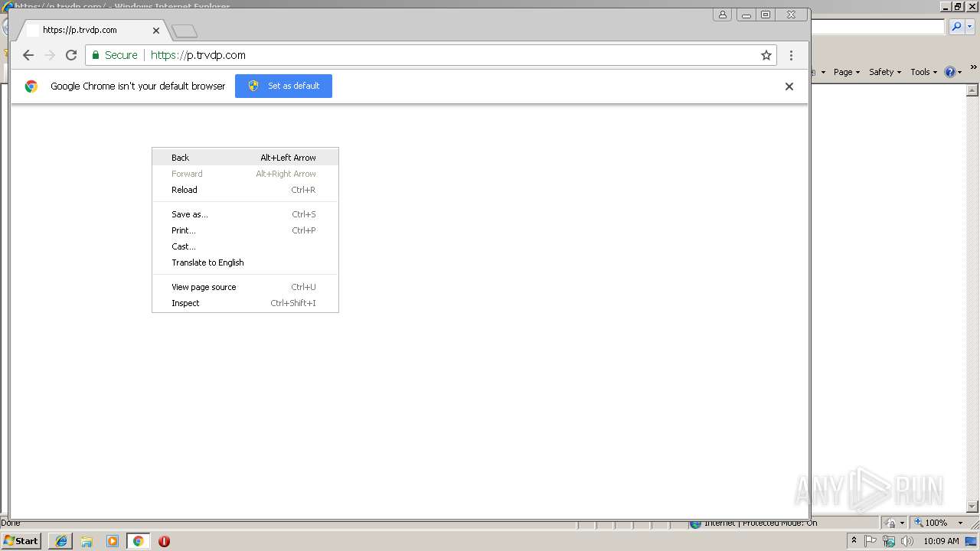Click the IE search input box
This screenshot has height=551, width=980.
coord(877,27)
